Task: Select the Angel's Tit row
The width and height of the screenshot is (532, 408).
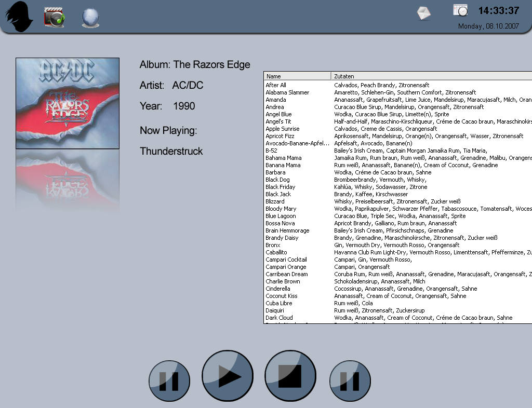Action: pos(398,121)
